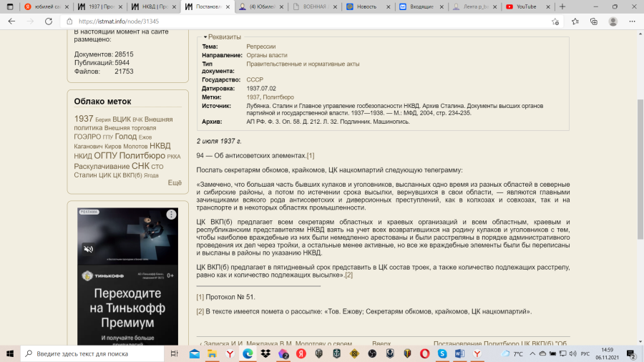Open the browser profile avatar
Viewport: 644px width, 362px height.
613,21
